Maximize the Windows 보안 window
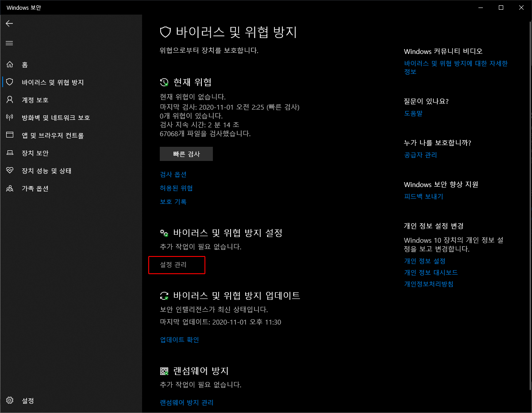This screenshot has height=413, width=532. click(x=501, y=8)
